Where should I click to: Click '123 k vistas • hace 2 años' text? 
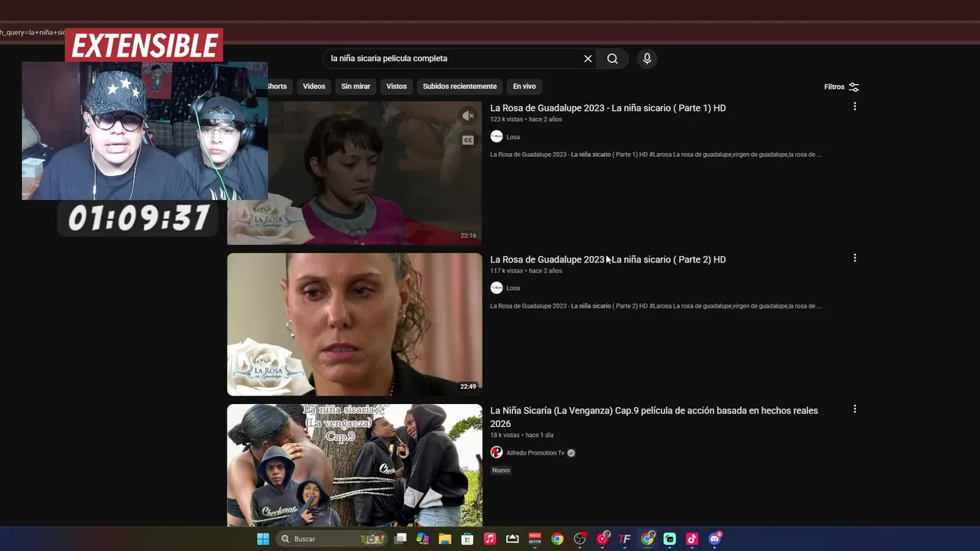click(x=526, y=119)
